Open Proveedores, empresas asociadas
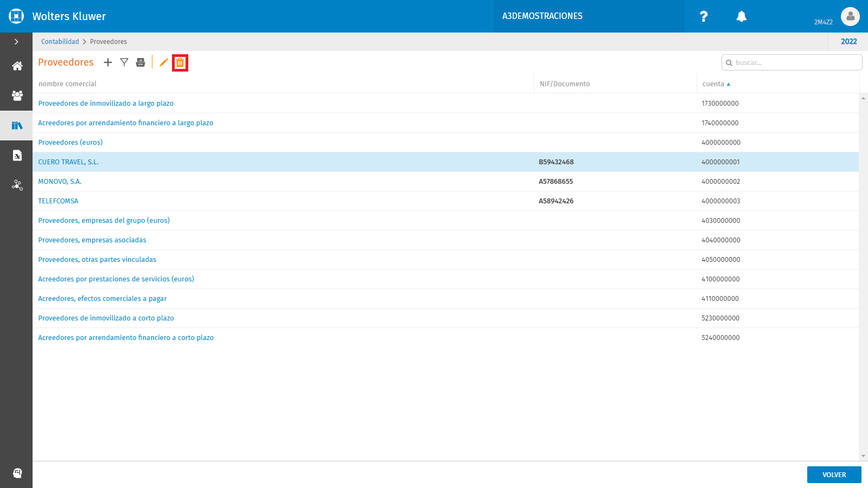The width and height of the screenshot is (868, 488). coord(92,240)
